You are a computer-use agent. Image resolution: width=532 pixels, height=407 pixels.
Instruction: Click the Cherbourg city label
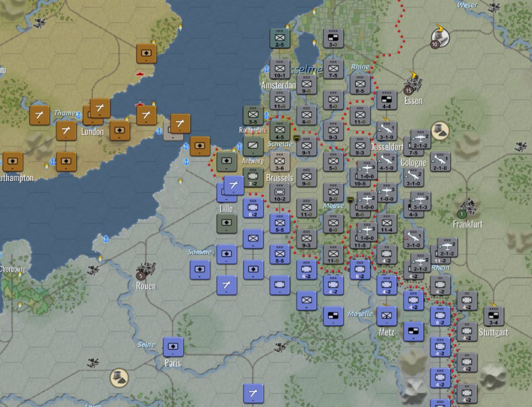[x=13, y=269]
